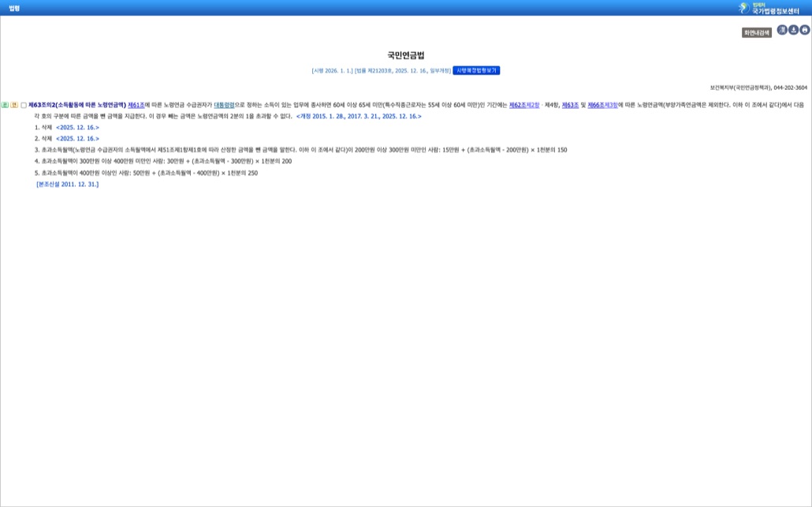Click the enforcement date text 시행 2026. 1. 1.
Screen dimensions: 812x507
tap(332, 70)
